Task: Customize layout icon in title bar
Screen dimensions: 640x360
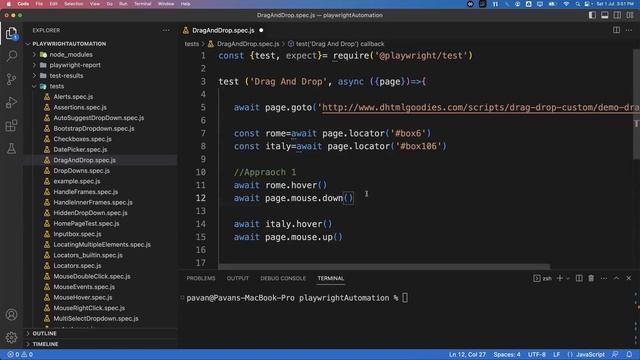Action: point(630,15)
